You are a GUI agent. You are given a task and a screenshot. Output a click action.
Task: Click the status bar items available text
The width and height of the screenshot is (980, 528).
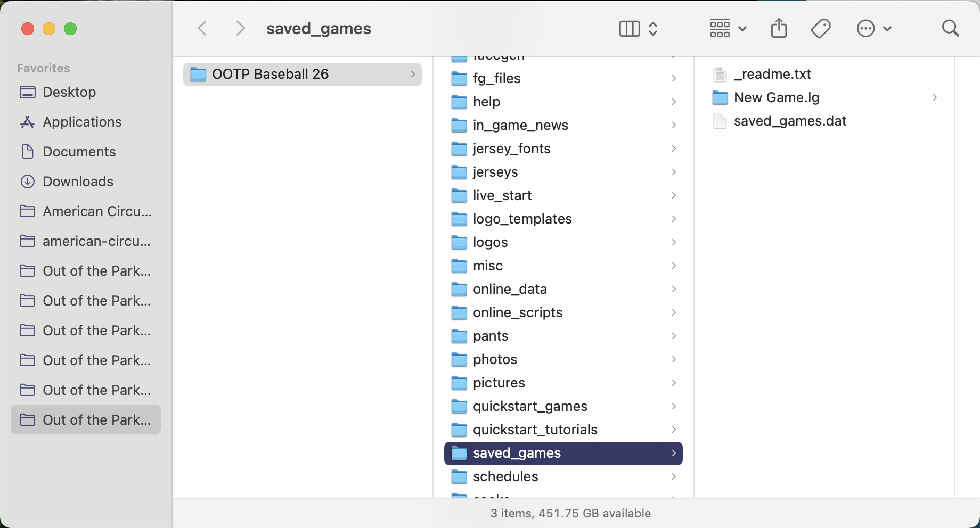(x=570, y=513)
